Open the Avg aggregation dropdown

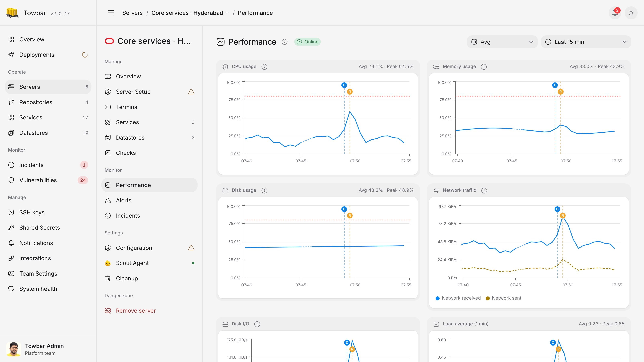[502, 42]
